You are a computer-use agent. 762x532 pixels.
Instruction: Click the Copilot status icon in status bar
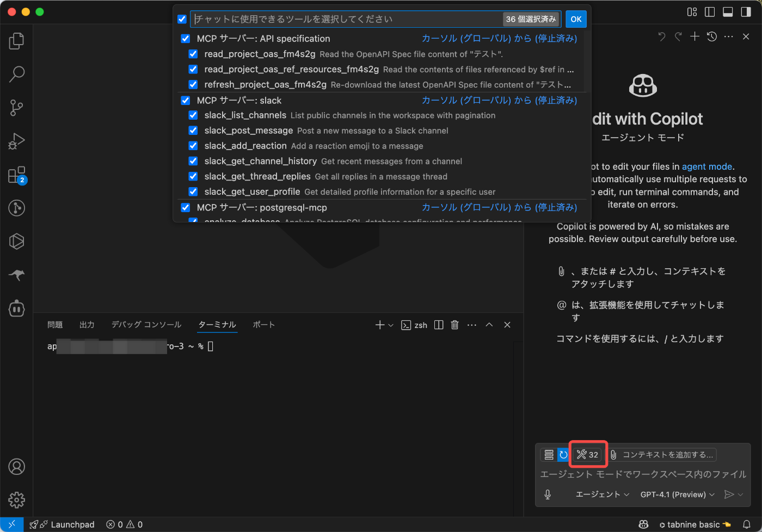click(x=643, y=524)
